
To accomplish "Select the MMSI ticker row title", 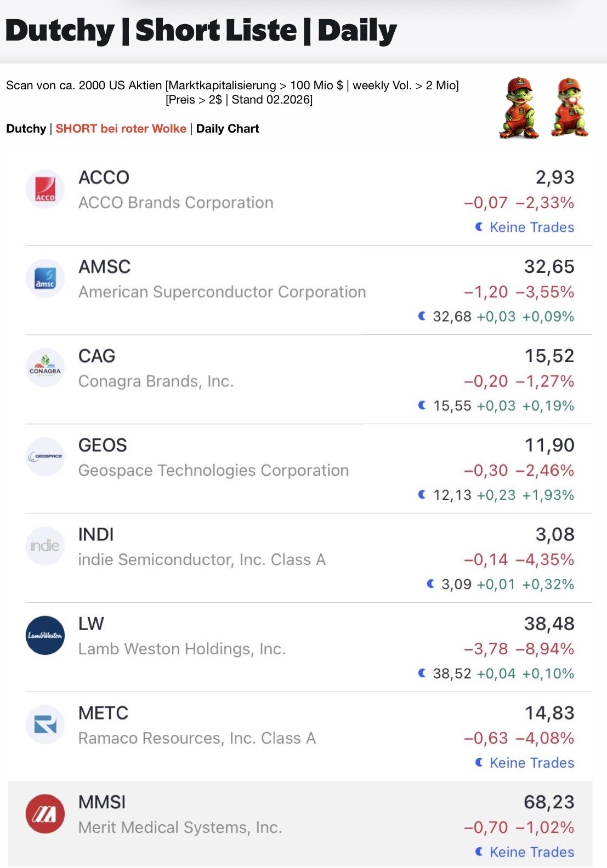I will pos(102,802).
